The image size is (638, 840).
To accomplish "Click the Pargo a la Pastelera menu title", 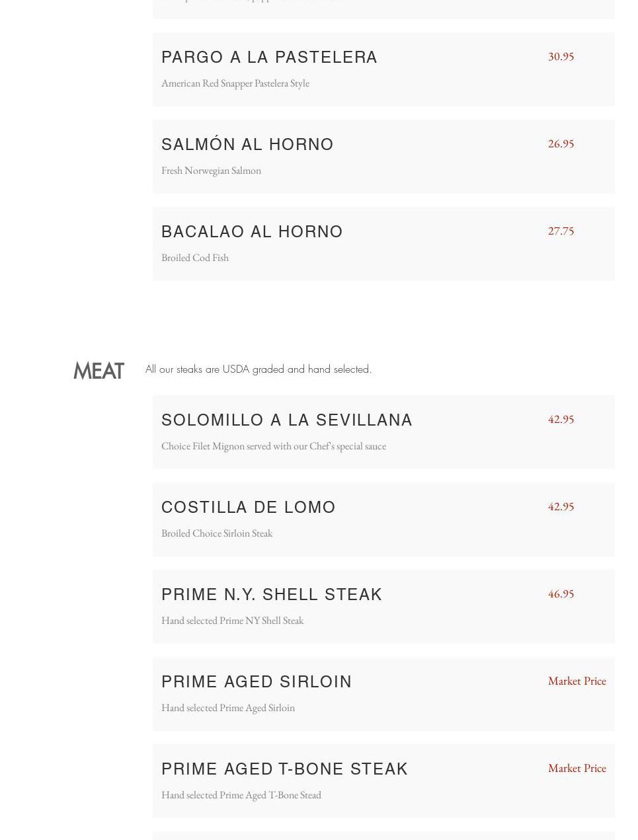I will [x=269, y=57].
